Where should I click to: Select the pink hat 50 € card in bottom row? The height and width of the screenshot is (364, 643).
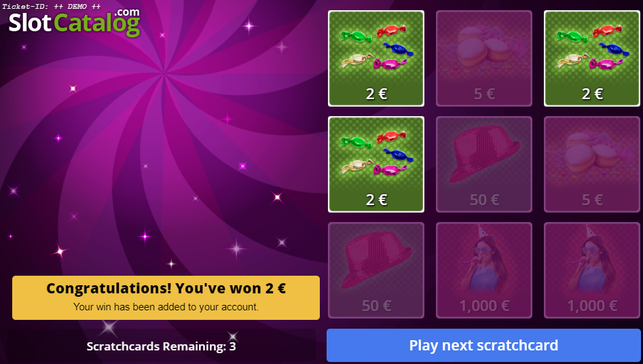[376, 270]
